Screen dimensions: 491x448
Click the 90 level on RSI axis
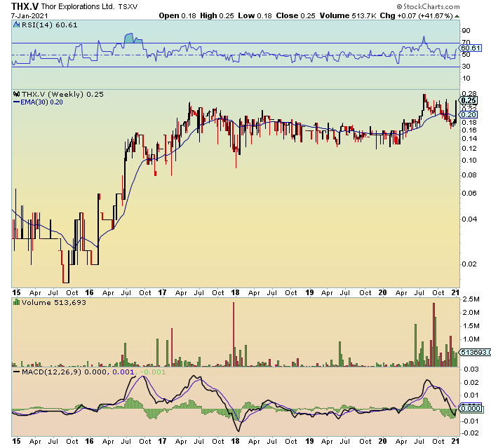click(x=466, y=31)
